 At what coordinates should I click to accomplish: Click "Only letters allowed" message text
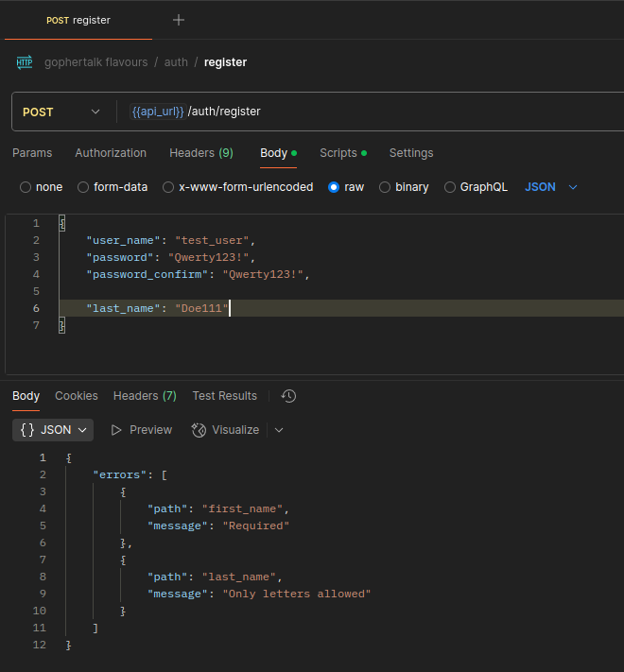coord(297,594)
